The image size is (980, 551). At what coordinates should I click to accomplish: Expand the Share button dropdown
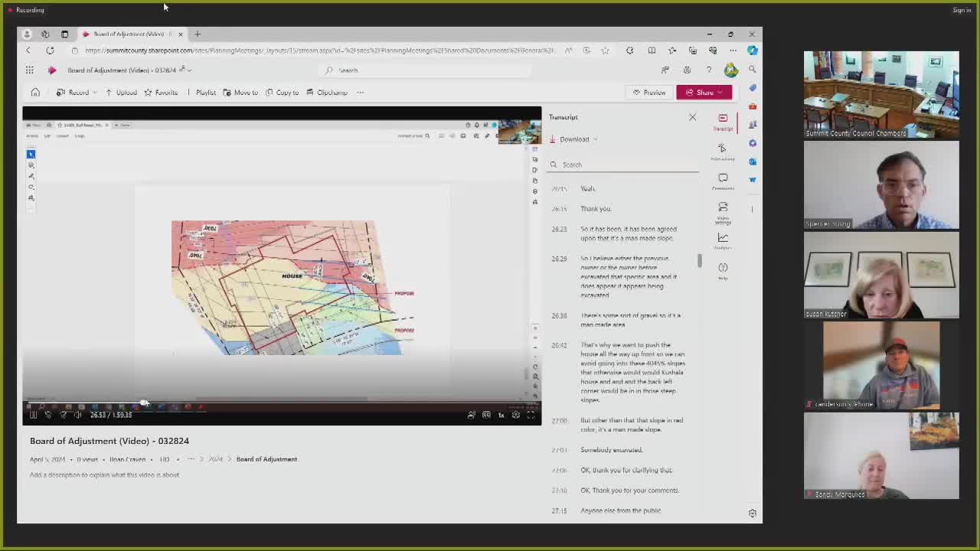coord(720,93)
